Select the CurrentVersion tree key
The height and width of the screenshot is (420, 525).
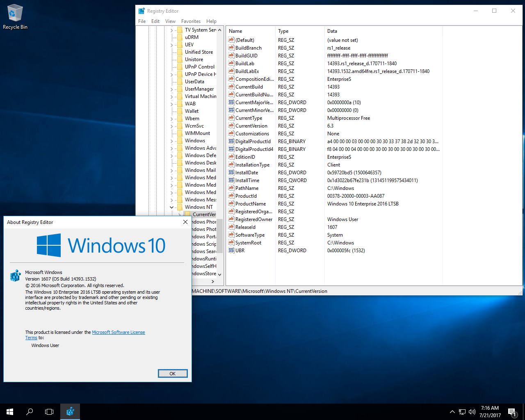(204, 214)
